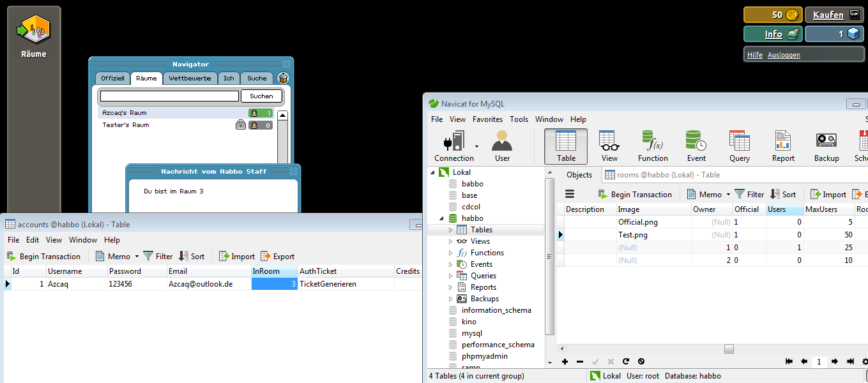Open Edit menu in accounts table window

click(34, 240)
